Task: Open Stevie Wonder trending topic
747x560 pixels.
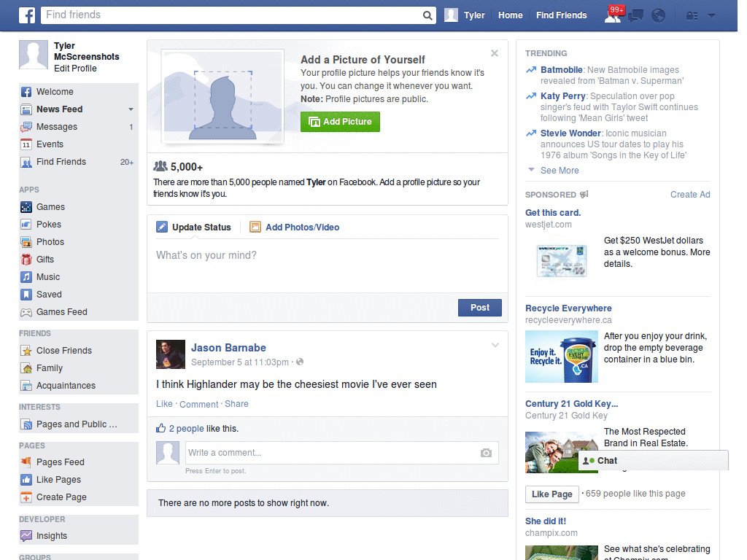Action: (570, 133)
